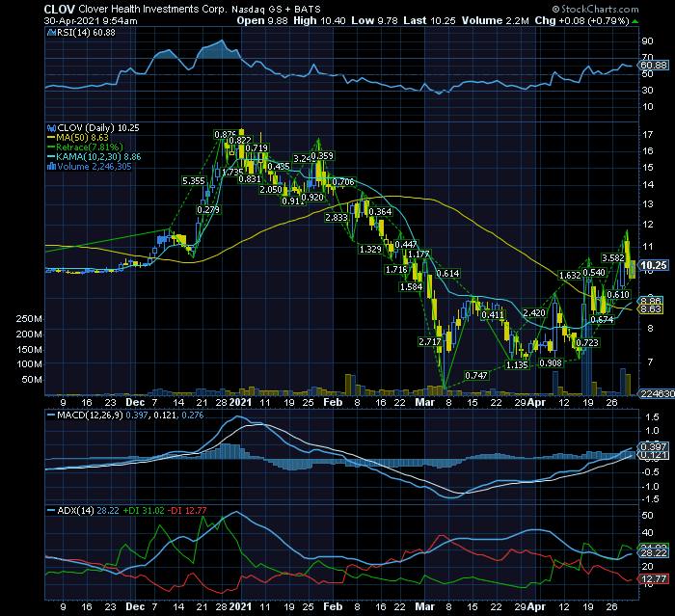Image resolution: width=675 pixels, height=616 pixels.
Task: Click the blue MACD legend line marker
Action: 51,415
